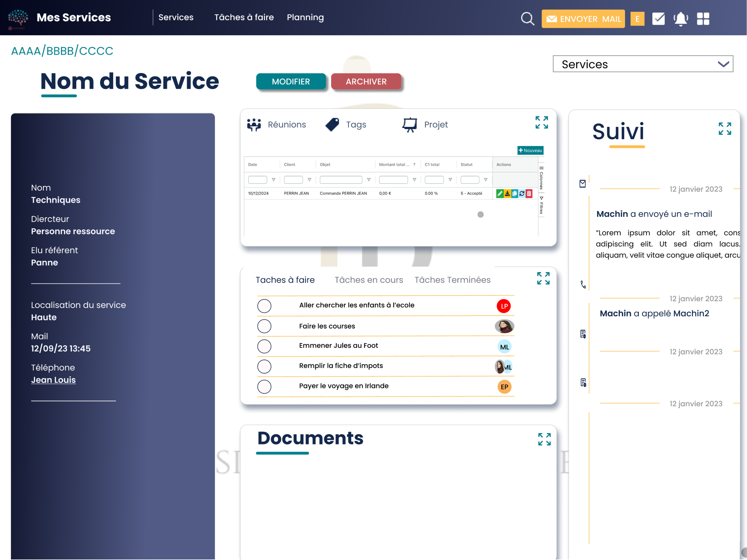The height and width of the screenshot is (560, 747).
Task: Click the lower document icon in Suivi timeline
Action: (x=583, y=383)
